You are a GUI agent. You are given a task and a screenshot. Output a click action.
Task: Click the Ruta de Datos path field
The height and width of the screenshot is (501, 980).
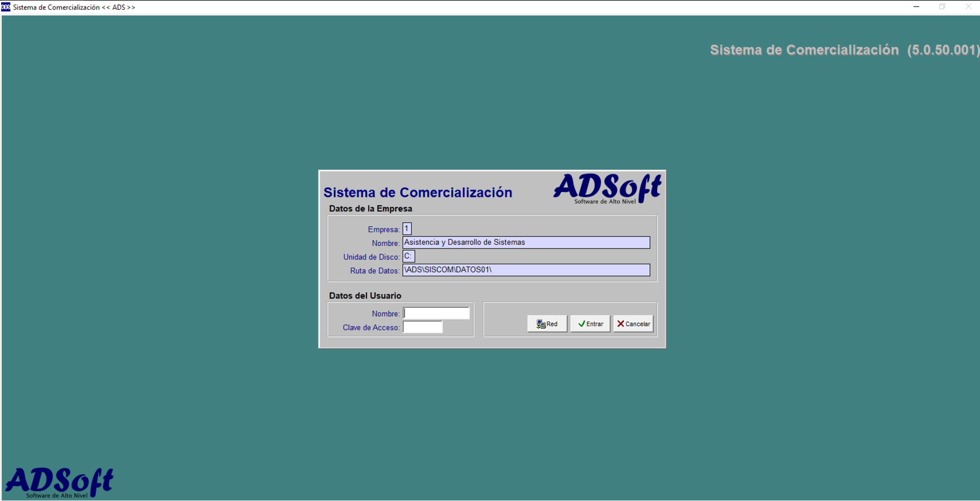(526, 270)
